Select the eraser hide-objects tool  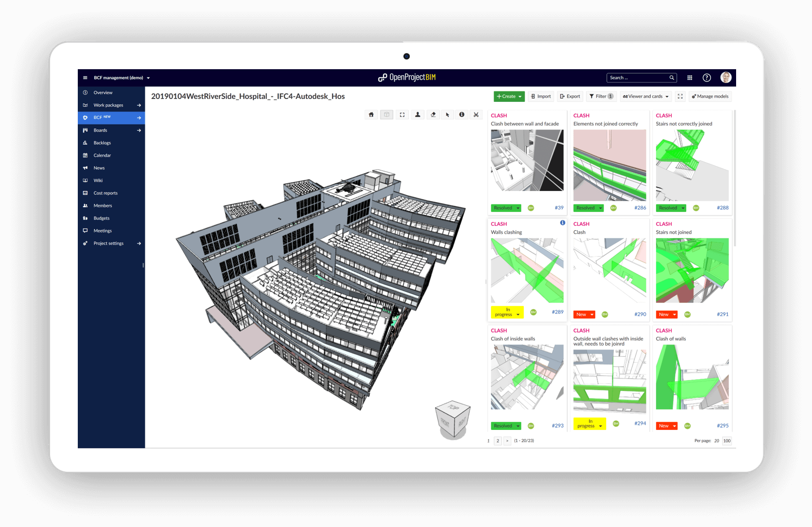[433, 115]
